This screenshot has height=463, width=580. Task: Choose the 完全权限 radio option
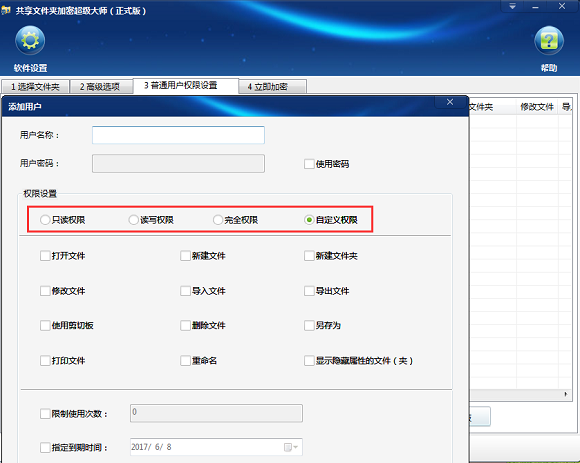[218, 220]
